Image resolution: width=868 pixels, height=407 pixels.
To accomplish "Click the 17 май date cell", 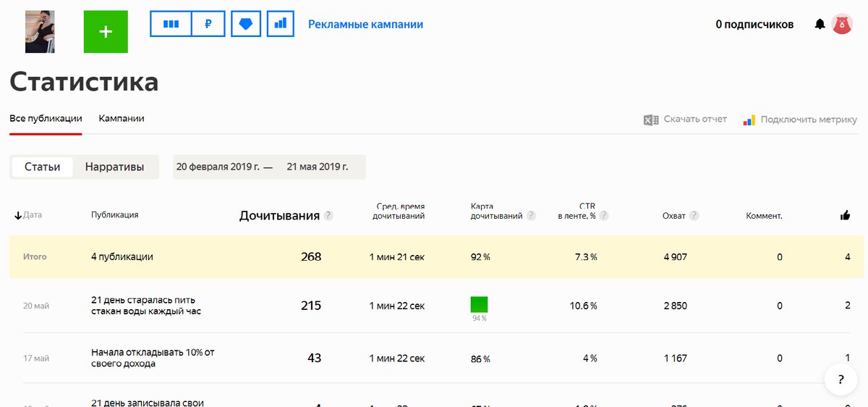I will 36,358.
